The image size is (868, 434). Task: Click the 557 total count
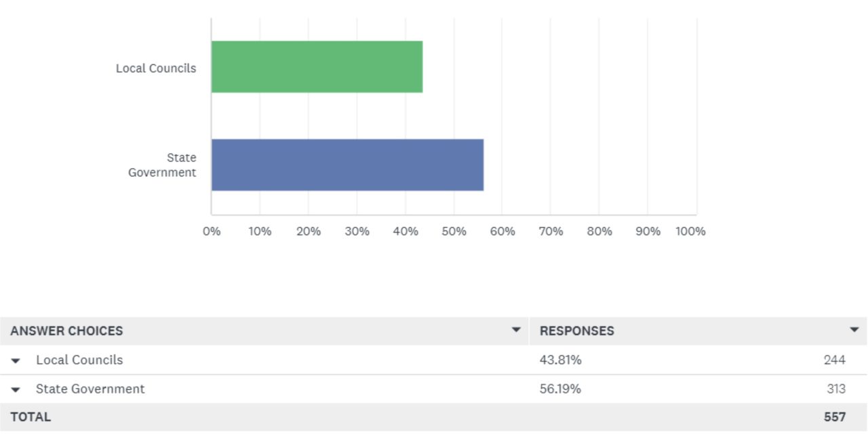(835, 417)
